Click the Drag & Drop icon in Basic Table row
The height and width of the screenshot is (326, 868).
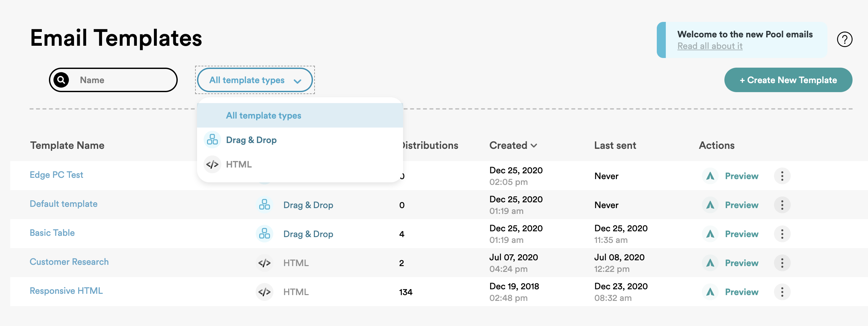point(264,234)
